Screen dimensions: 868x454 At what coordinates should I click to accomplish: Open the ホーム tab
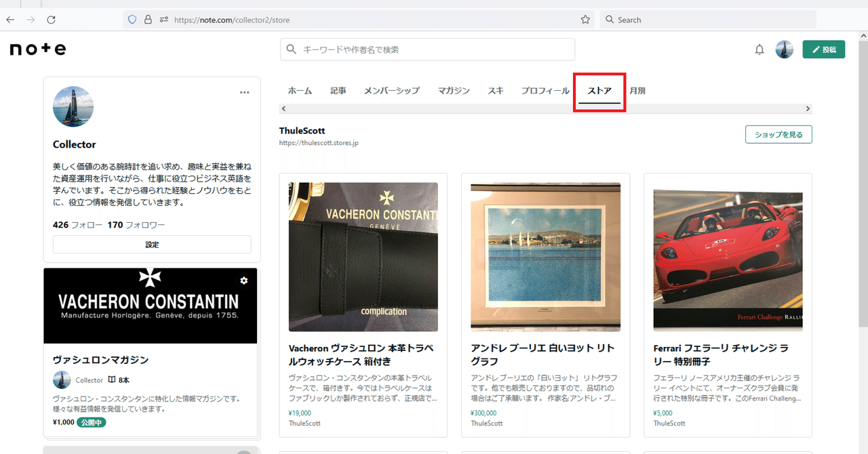[x=300, y=91]
